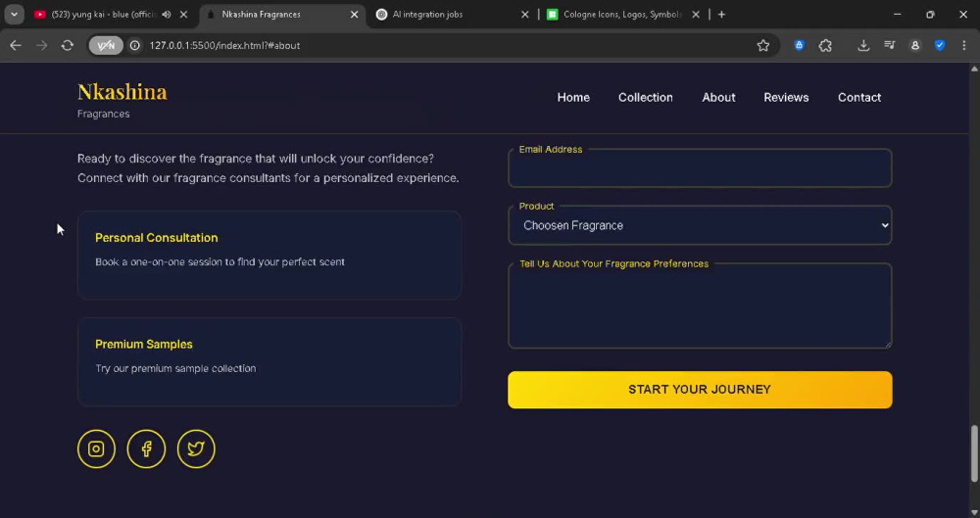Screen dimensions: 980x518
Task: Expand the Choosen Fragrance product dropdown
Action: (x=700, y=225)
